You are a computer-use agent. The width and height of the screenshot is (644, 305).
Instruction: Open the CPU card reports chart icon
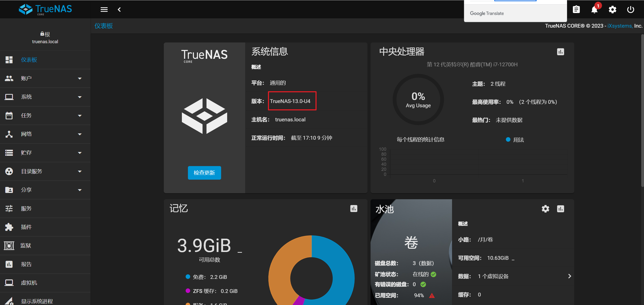pyautogui.click(x=560, y=52)
